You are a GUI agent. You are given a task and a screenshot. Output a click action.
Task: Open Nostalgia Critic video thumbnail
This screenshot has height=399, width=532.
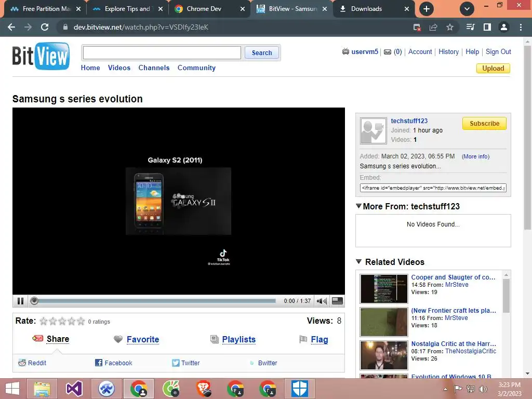(384, 355)
